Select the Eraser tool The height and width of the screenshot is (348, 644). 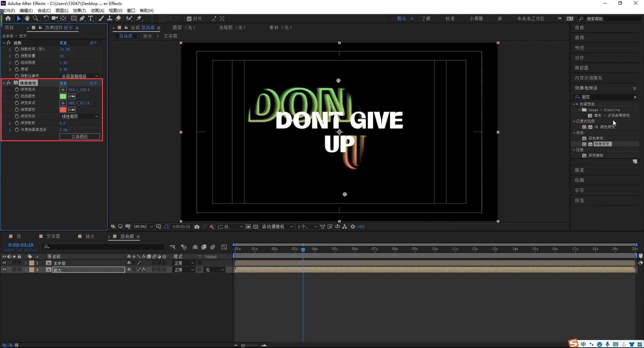point(118,18)
